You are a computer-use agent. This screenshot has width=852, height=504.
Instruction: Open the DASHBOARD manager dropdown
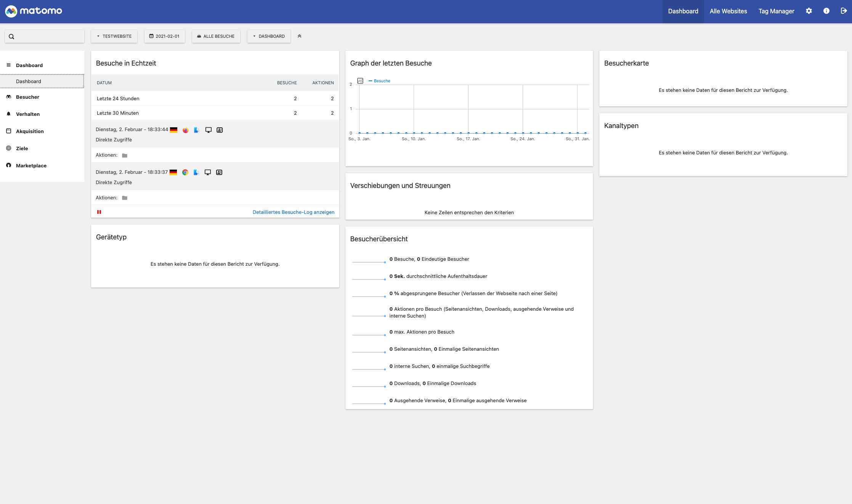[x=269, y=36]
